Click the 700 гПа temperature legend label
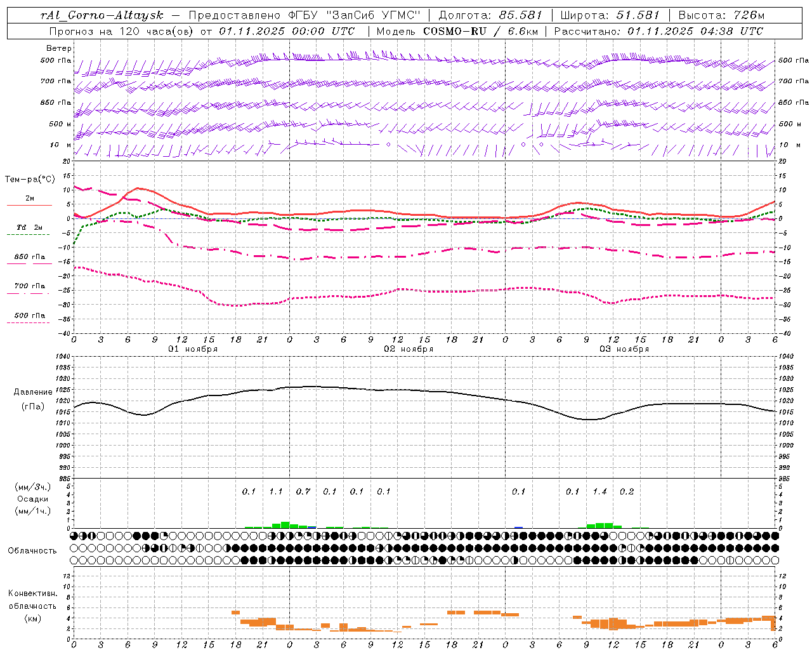812x650 pixels. click(x=30, y=286)
